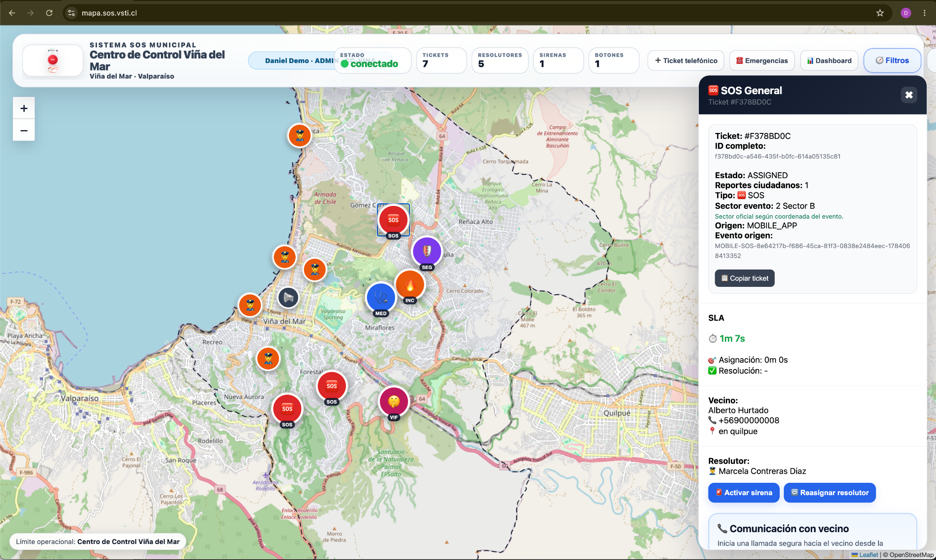Image resolution: width=936 pixels, height=560 pixels.
Task: Zoom in on the map
Action: click(x=24, y=108)
